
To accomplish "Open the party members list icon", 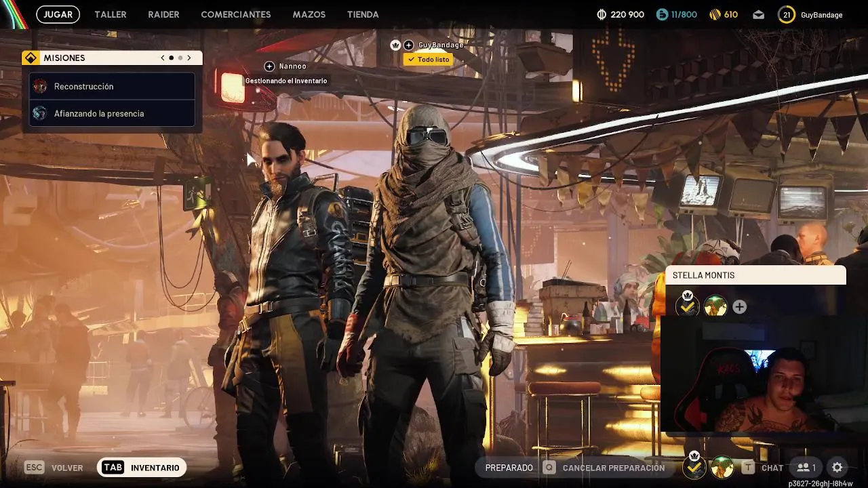I will tap(806, 468).
